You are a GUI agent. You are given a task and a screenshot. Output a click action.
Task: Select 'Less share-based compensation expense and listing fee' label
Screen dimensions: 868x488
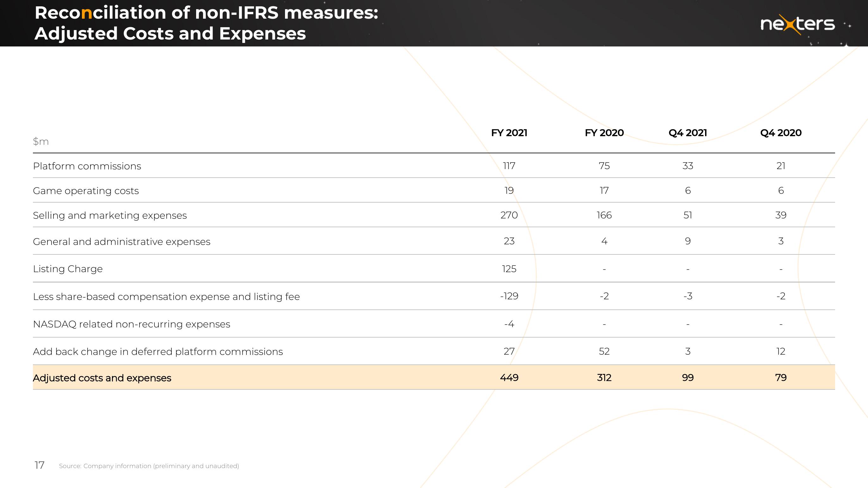(166, 296)
